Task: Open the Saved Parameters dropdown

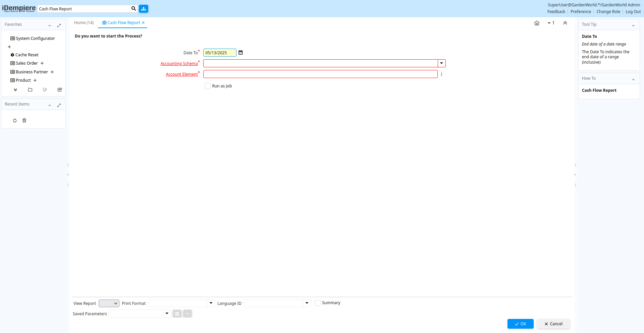Action: [167, 314]
